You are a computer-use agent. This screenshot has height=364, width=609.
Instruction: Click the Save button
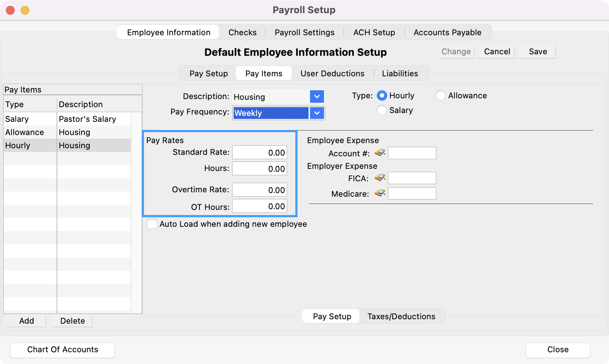[538, 52]
